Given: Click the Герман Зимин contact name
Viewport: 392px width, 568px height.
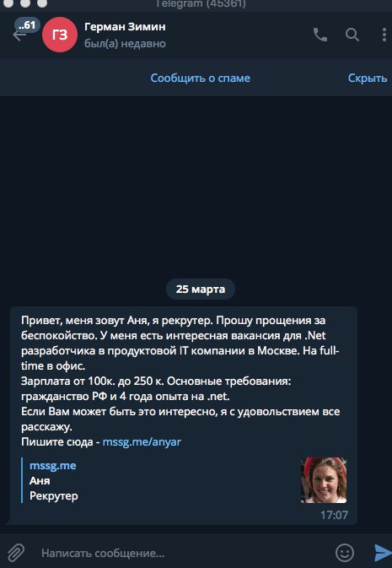Looking at the screenshot, I should click(125, 27).
